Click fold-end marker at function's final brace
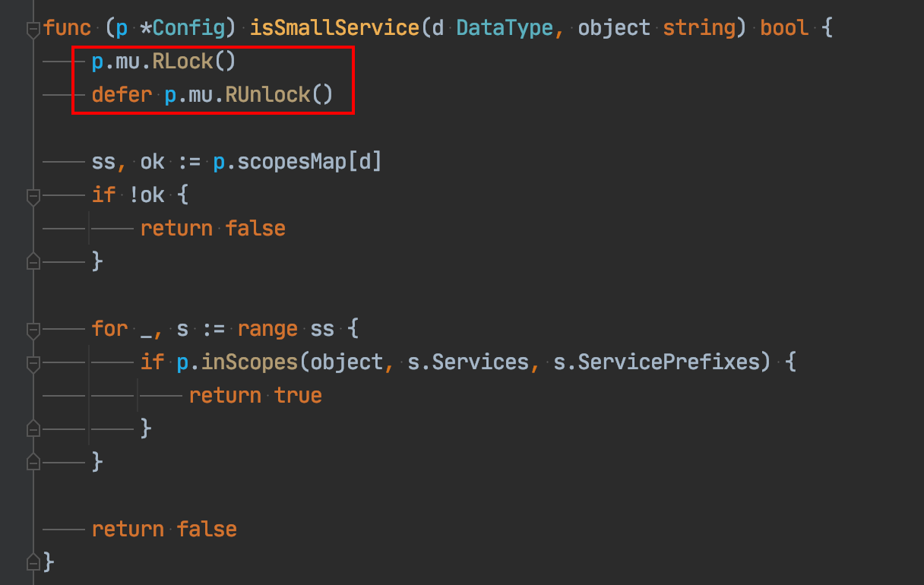The height and width of the screenshot is (585, 924). click(x=33, y=563)
